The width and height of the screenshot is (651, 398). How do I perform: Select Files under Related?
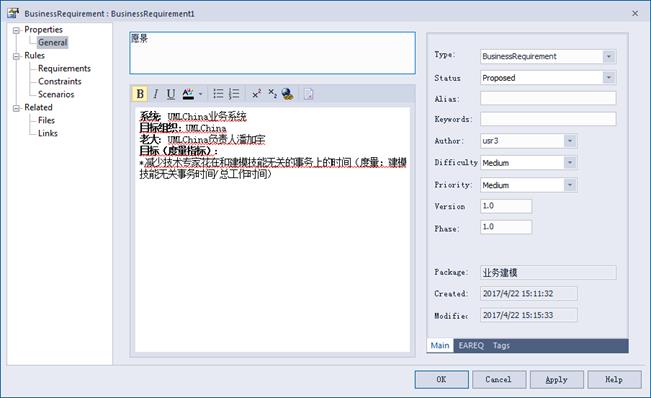[46, 120]
